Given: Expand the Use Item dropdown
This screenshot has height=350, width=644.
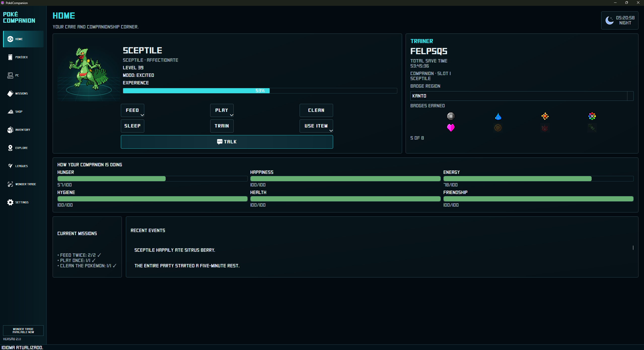Looking at the screenshot, I should click(331, 131).
